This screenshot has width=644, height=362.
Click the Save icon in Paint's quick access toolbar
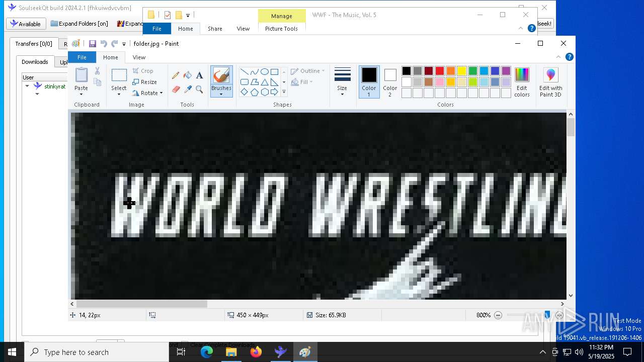click(93, 44)
